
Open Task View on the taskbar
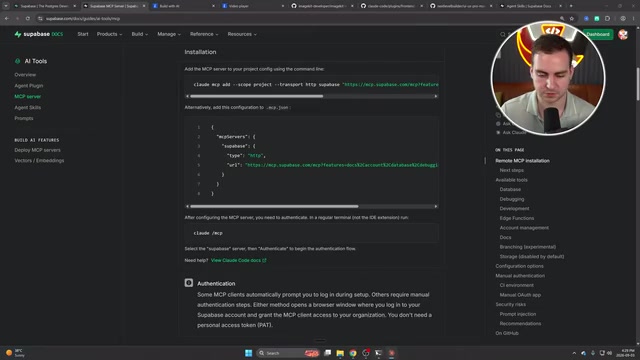tap(327, 353)
